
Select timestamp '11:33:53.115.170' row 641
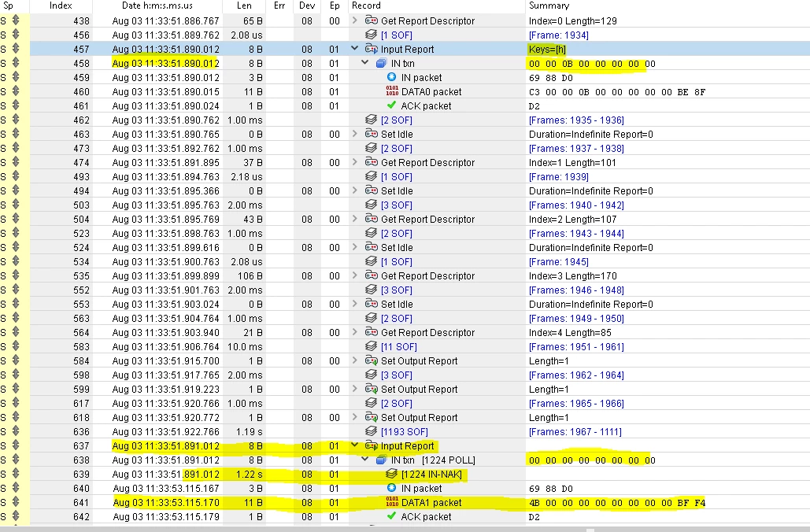click(x=182, y=503)
